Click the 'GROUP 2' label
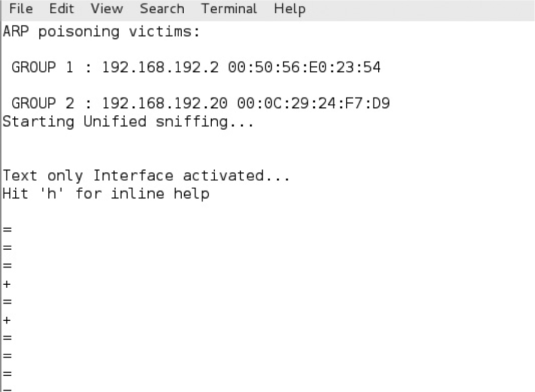 [x=42, y=104]
